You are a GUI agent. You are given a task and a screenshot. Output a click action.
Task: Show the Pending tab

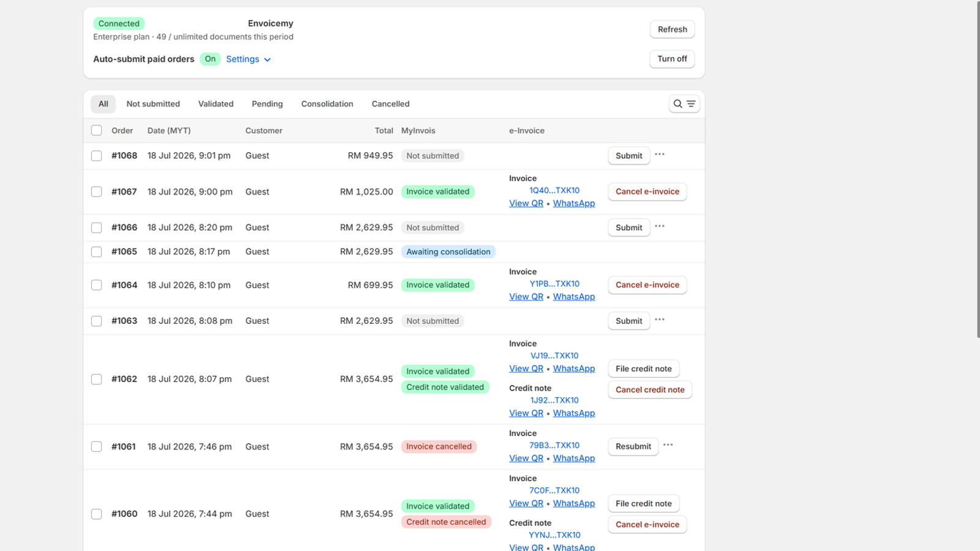[x=267, y=104]
